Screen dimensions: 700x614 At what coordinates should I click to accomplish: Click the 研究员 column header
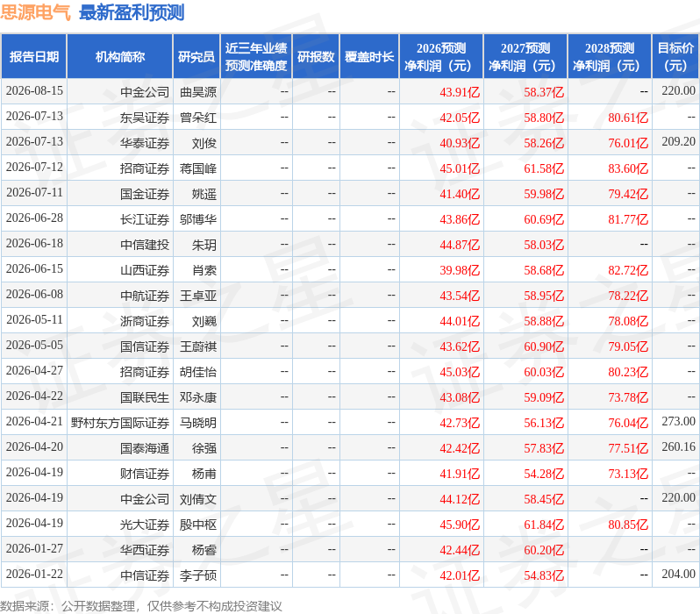point(196,57)
